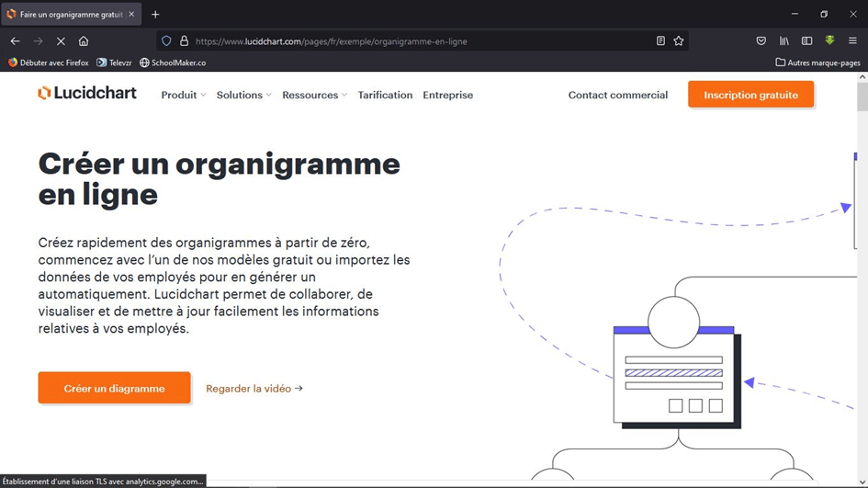Click the Créer un diagramme button
Image resolution: width=868 pixels, height=488 pixels.
click(x=114, y=389)
